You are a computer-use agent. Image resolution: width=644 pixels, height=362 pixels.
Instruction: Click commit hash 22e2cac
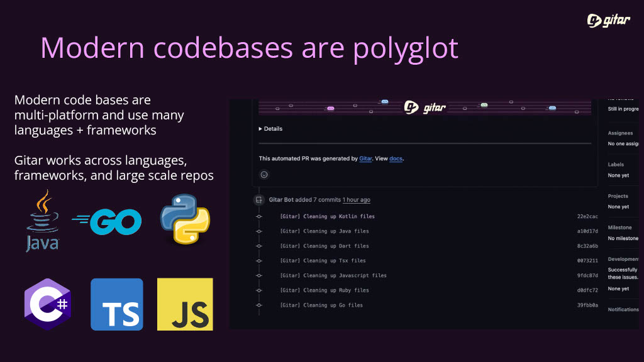coord(587,216)
